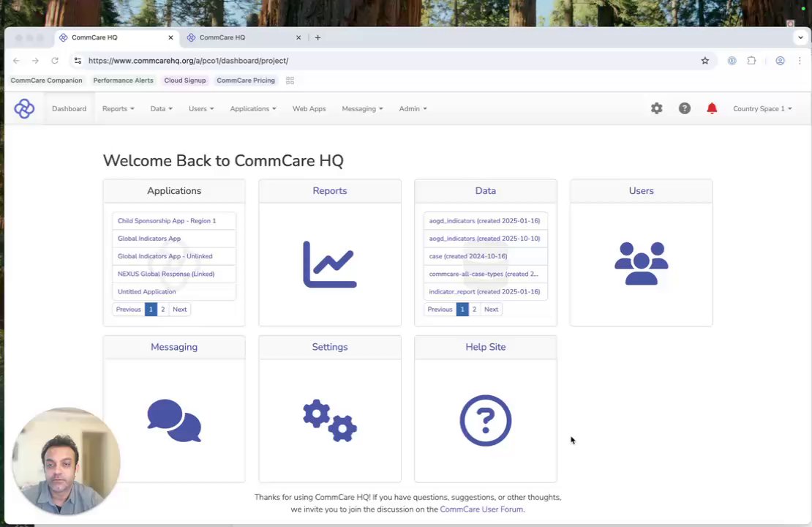Click the Users tile heading

[x=641, y=191]
